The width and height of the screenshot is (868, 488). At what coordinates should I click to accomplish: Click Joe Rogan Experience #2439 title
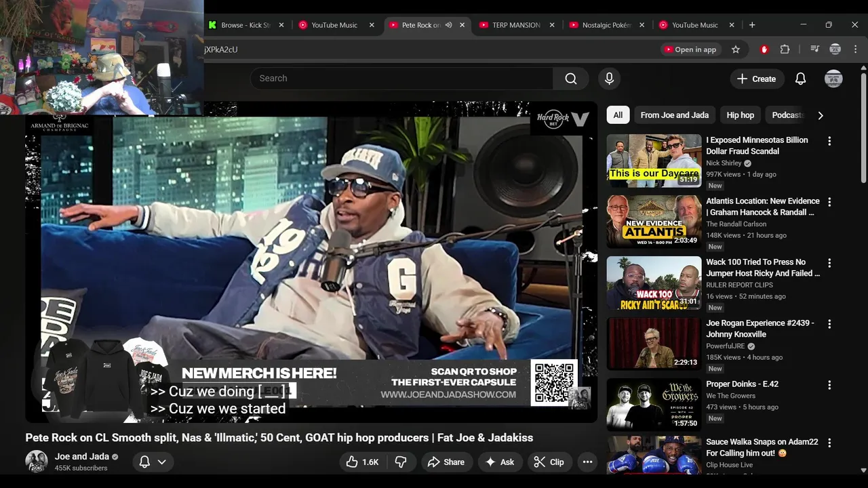[760, 329]
